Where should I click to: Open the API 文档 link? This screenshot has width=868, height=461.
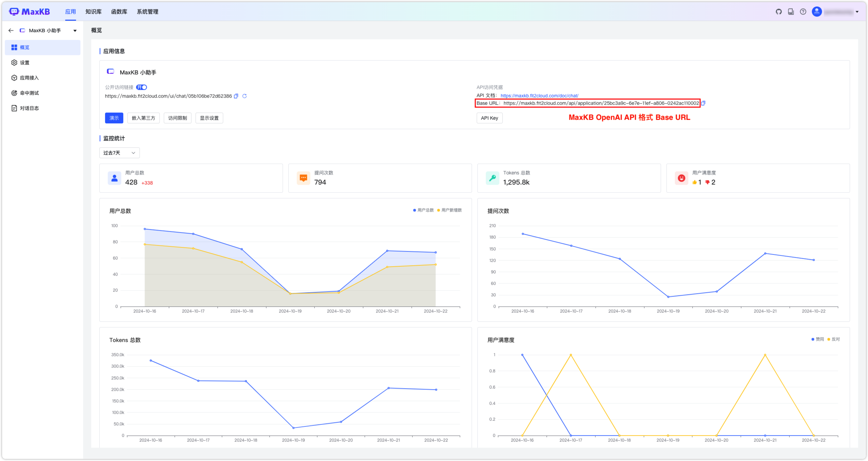(x=539, y=96)
